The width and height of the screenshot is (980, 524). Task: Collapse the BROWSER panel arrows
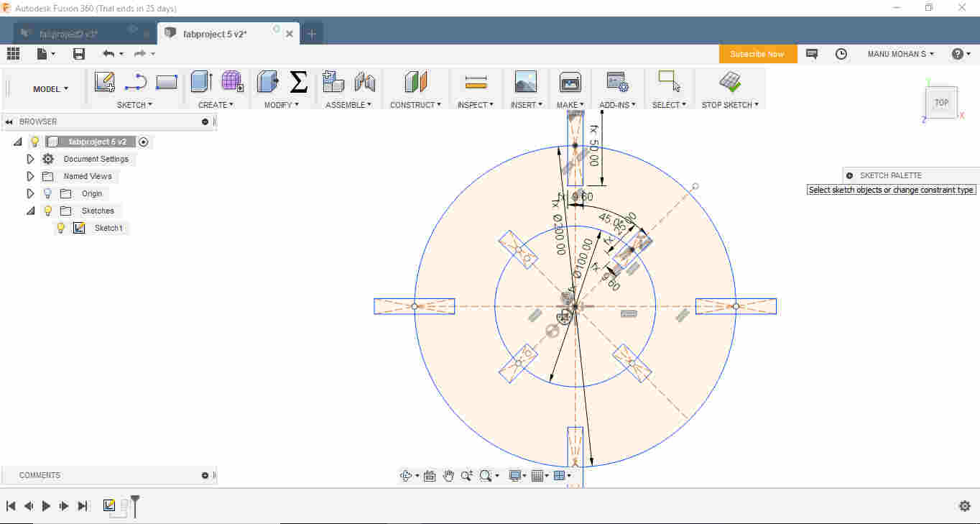click(x=9, y=121)
